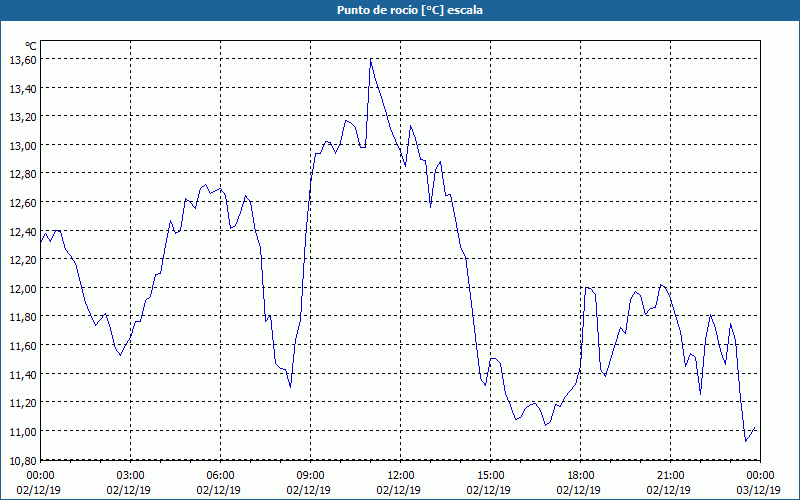Pick the 11,20 axis value
Image resolution: width=800 pixels, height=500 pixels.
point(23,403)
